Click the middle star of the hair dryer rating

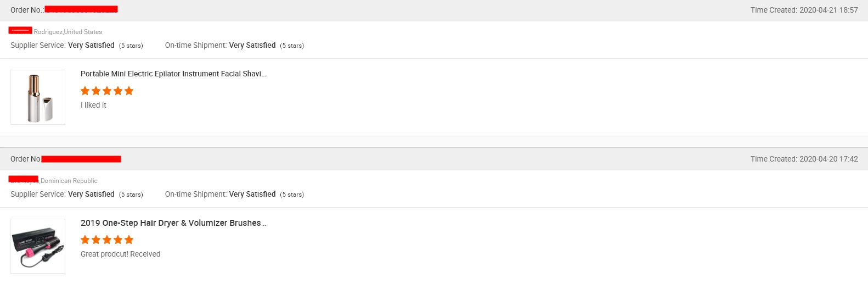coord(107,240)
